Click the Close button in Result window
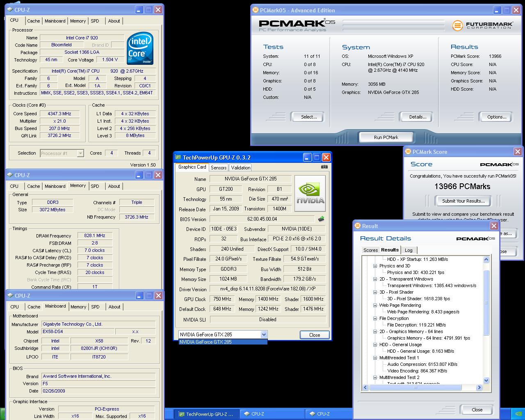 click(x=477, y=410)
